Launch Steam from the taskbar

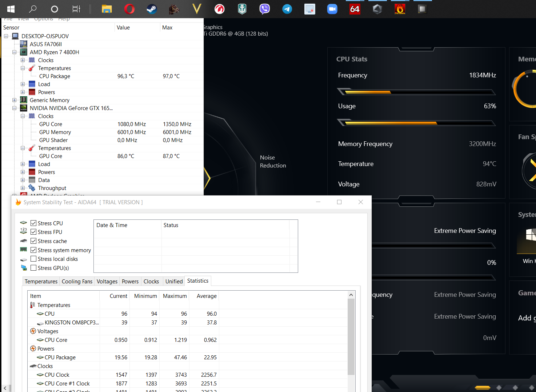tap(152, 9)
